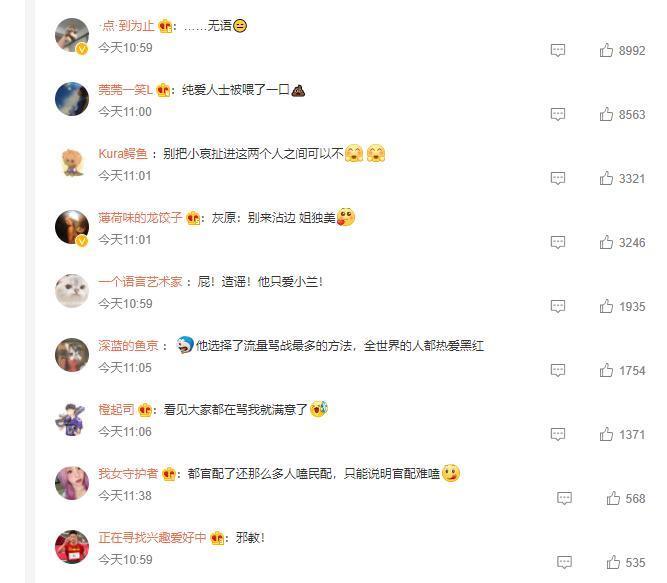Open the profile of user 点·到为止
Screen dimensions: 667x583
[126, 26]
